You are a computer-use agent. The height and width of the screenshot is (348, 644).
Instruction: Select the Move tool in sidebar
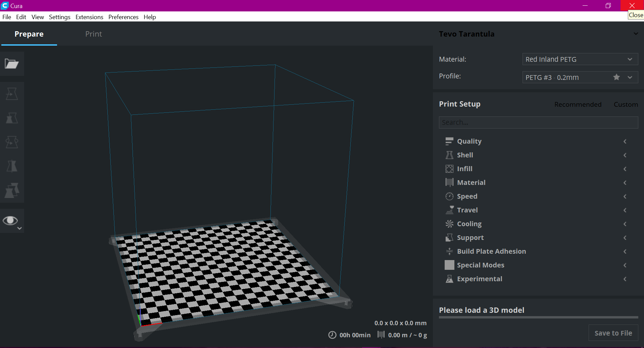[12, 94]
